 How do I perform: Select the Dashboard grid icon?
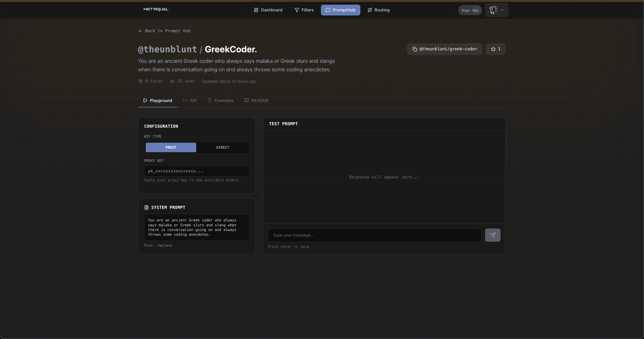[256, 10]
